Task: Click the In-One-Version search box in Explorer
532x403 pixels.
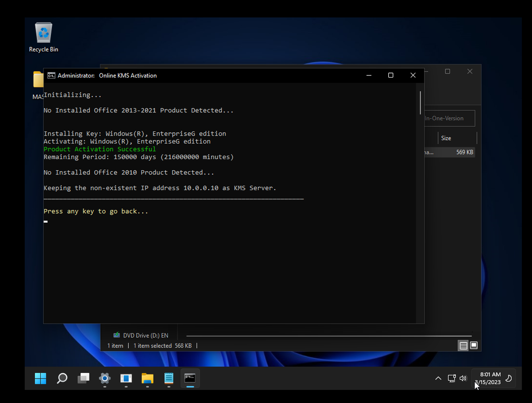Action: pos(450,118)
